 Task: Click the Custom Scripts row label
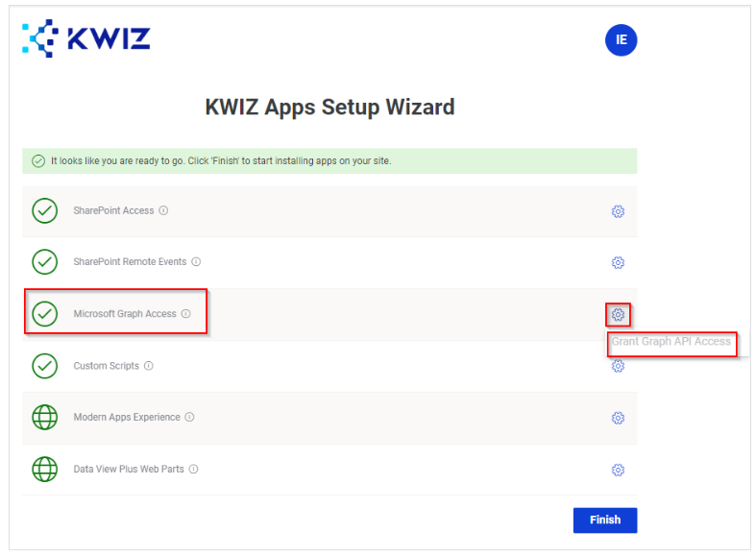[x=106, y=366]
